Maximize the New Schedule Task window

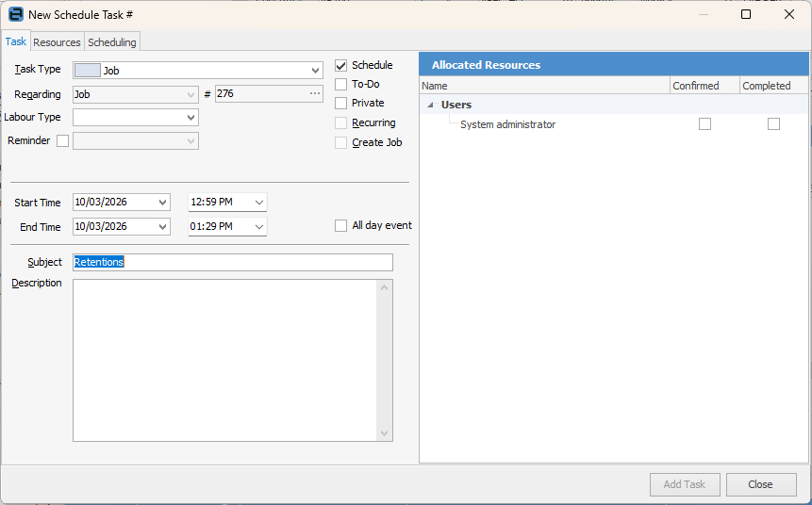click(x=746, y=14)
